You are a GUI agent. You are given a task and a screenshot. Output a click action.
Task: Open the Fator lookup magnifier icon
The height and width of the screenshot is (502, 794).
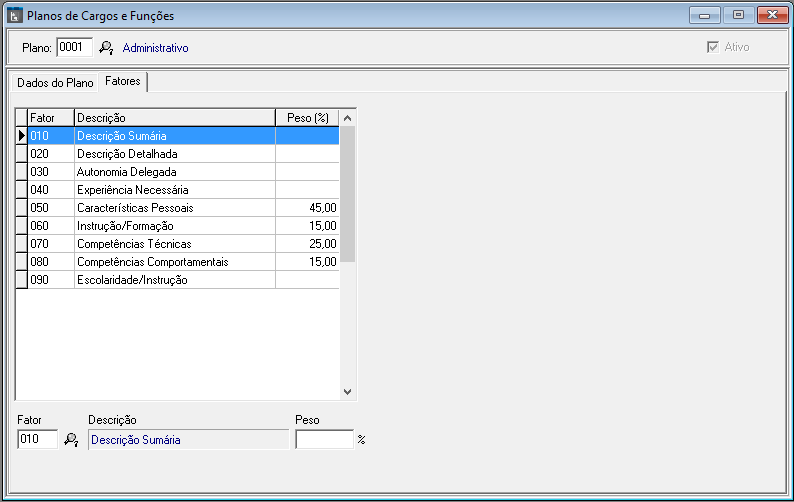71,440
